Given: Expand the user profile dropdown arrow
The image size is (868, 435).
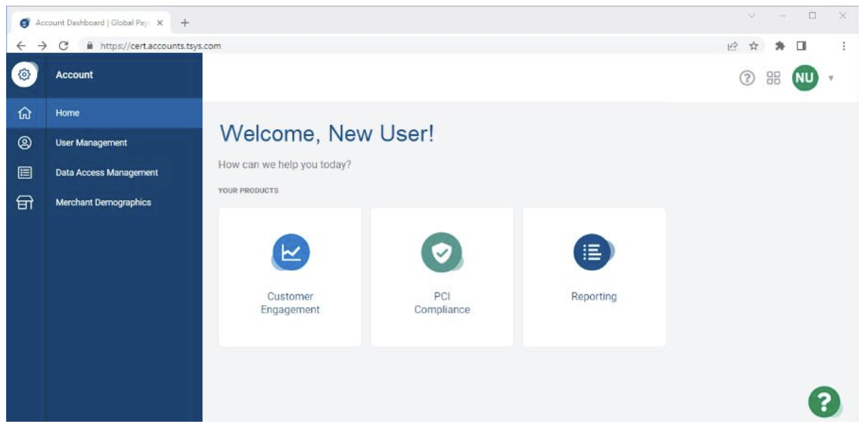Looking at the screenshot, I should pos(831,78).
